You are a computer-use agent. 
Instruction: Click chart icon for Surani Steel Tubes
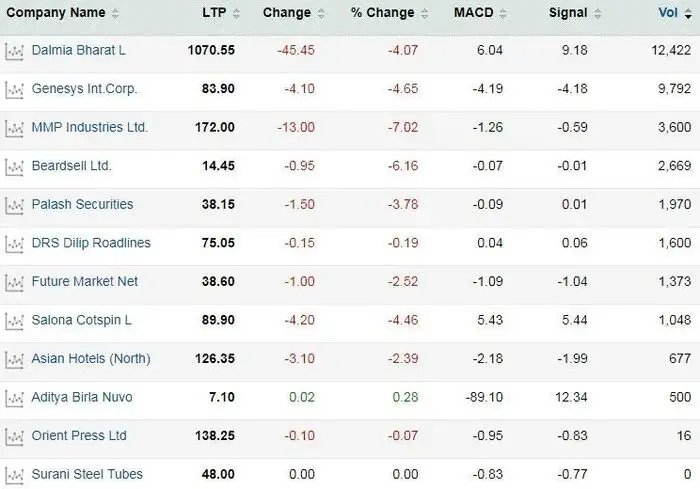[x=14, y=475]
